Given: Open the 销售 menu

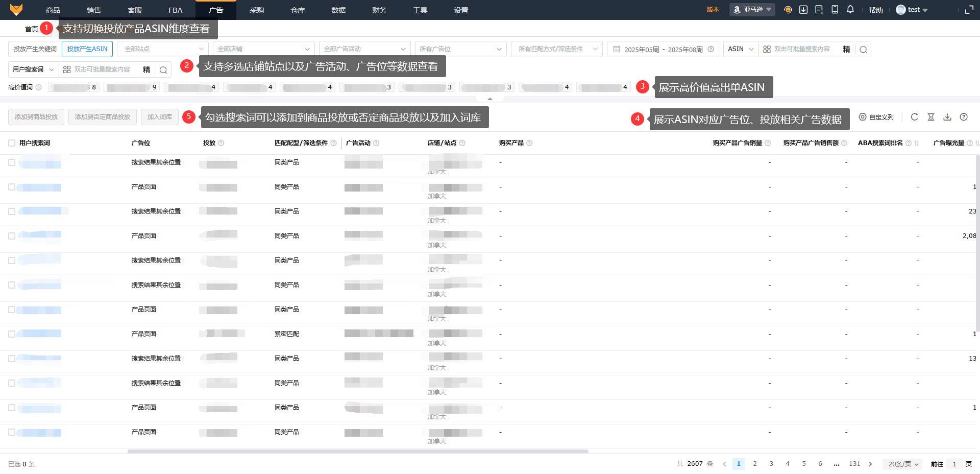Looking at the screenshot, I should [94, 10].
